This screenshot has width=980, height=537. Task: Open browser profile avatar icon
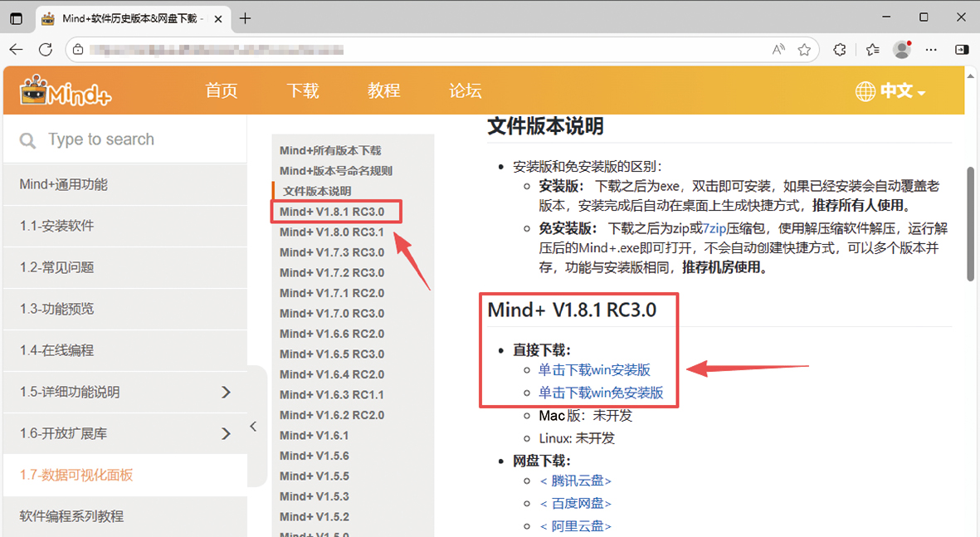(902, 50)
